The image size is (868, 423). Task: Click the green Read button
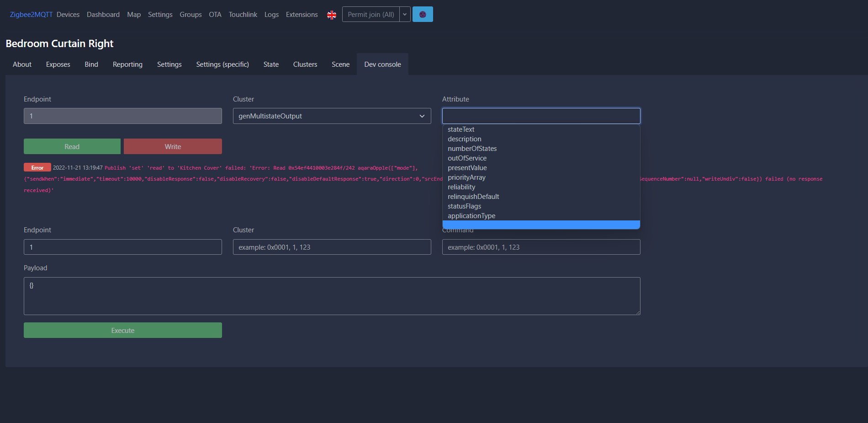click(72, 146)
